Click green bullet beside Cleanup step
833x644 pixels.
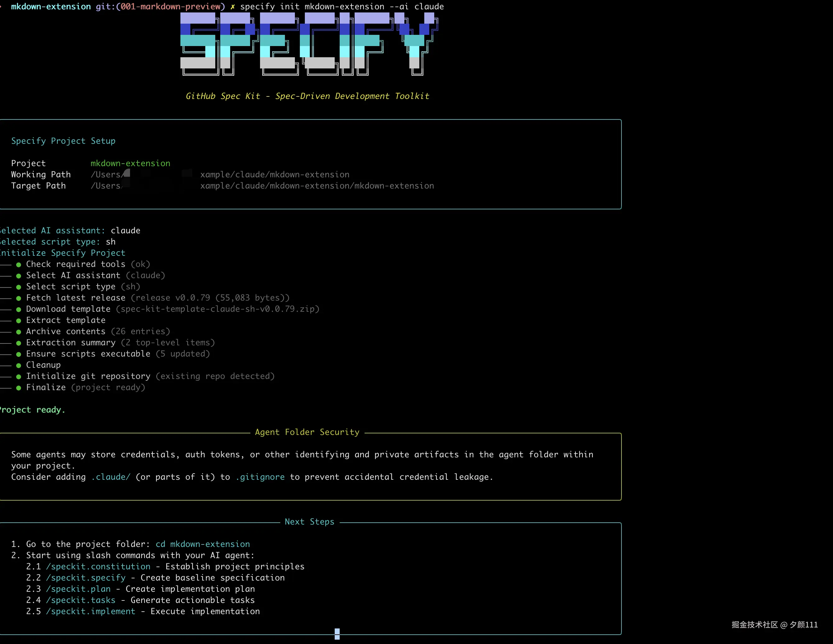coord(18,365)
